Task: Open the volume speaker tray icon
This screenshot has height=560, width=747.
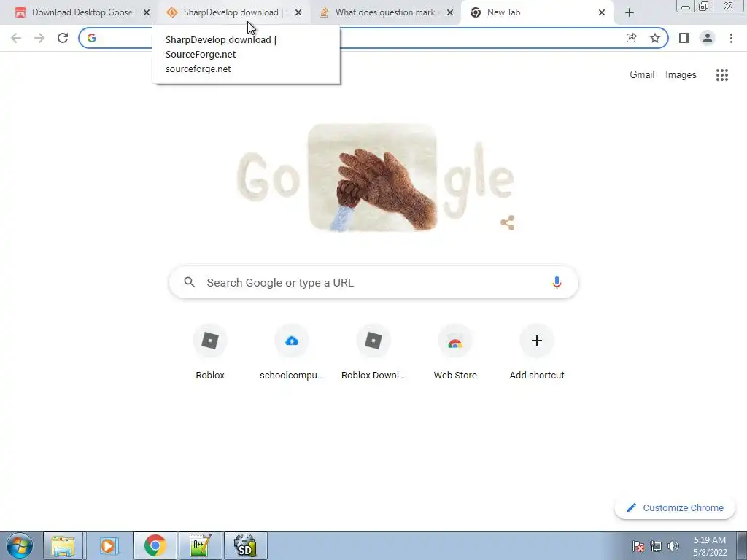Action: point(673,546)
